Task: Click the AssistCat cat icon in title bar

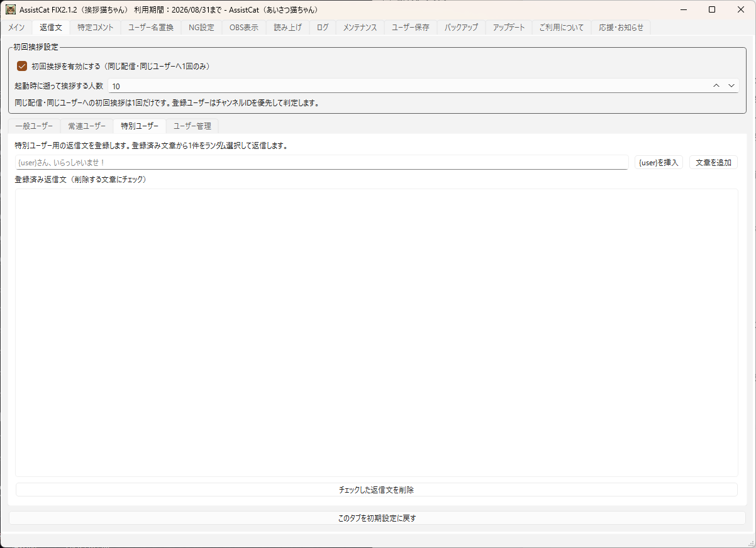Action: [11, 10]
